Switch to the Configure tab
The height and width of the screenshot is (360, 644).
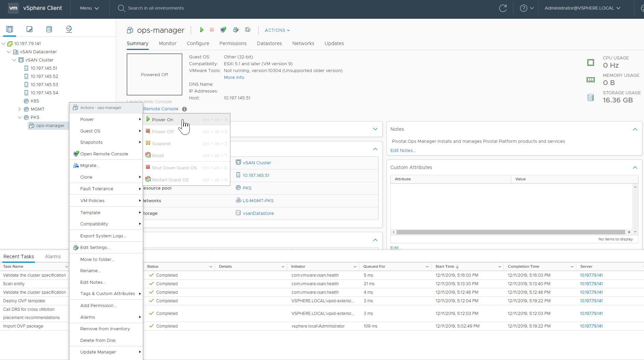[198, 43]
